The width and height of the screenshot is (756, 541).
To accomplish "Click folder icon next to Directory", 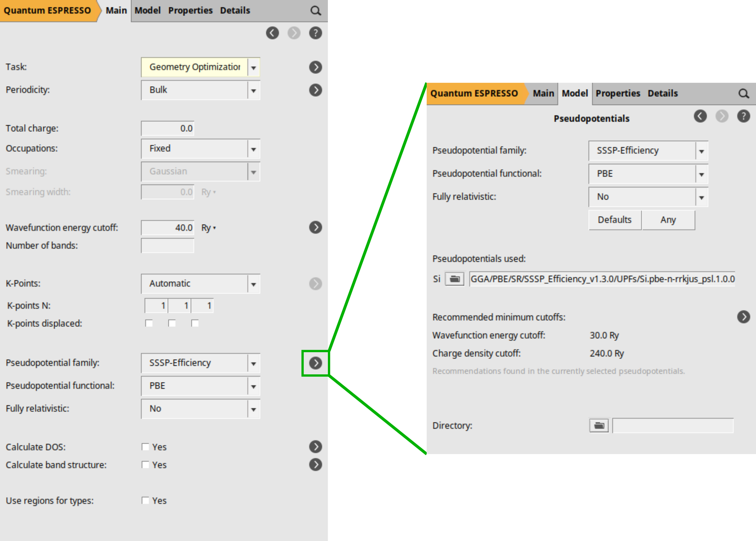I will point(599,426).
